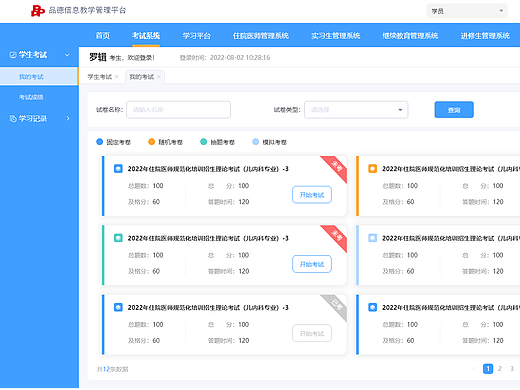Image resolution: width=520 pixels, height=390 pixels.
Task: Close the 学生考试 tab with its x
Action: (117, 77)
